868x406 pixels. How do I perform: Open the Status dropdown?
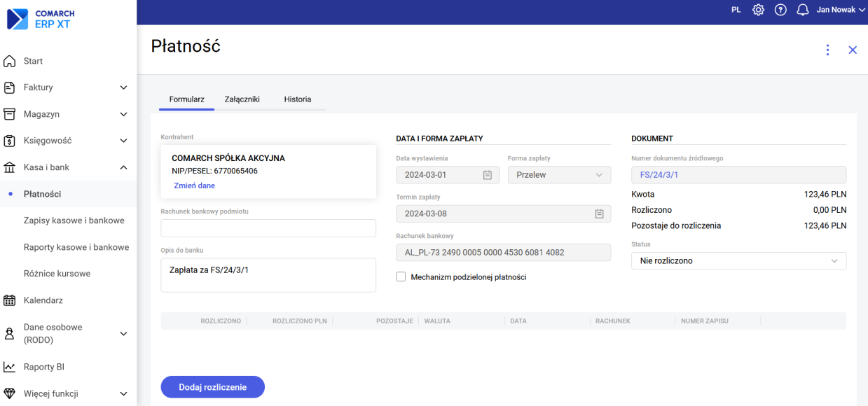738,260
